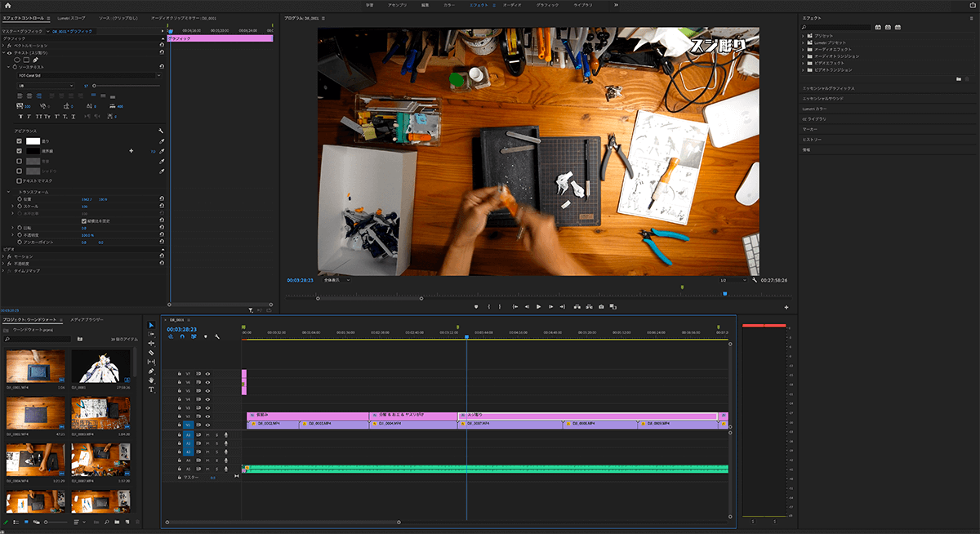Toggle V2 track eye visibility
This screenshot has width=980, height=534.
click(x=207, y=416)
